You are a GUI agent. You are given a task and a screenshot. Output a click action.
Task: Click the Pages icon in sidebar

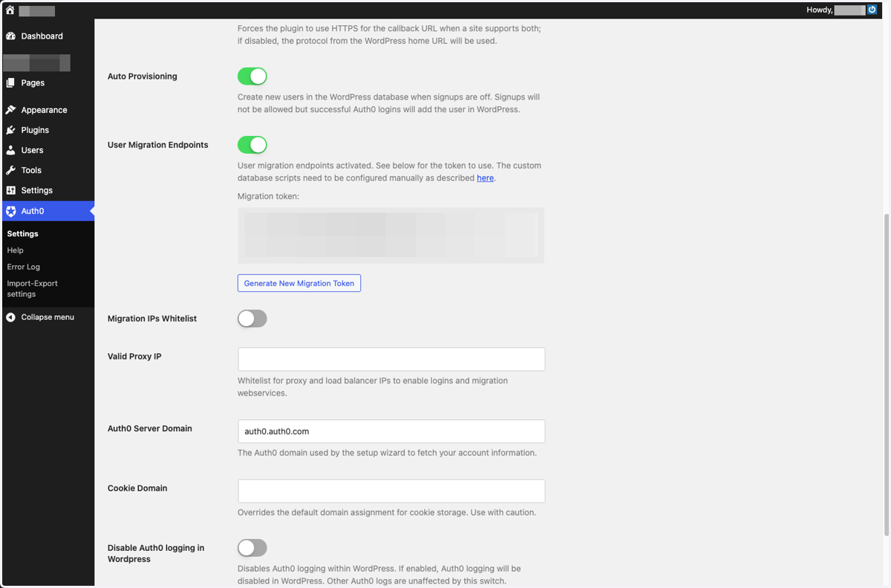tap(10, 82)
